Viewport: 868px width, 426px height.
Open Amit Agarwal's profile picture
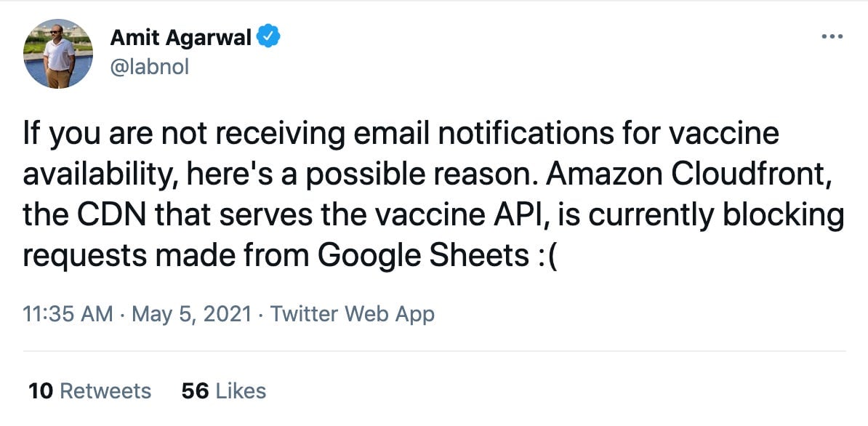click(57, 54)
